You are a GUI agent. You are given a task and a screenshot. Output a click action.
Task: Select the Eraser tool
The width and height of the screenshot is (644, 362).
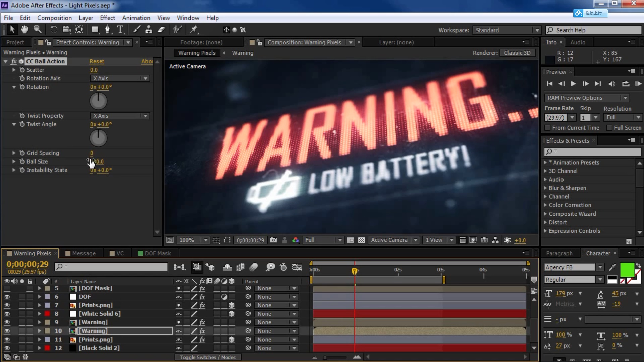tap(161, 29)
